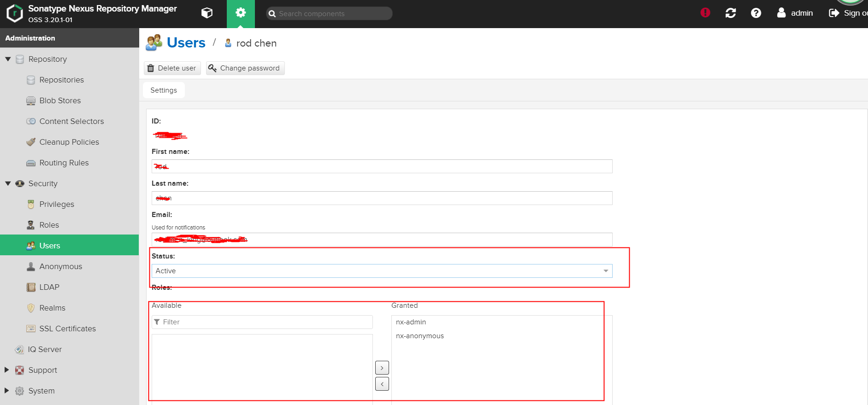
Task: Click the admin user account button
Action: click(795, 13)
